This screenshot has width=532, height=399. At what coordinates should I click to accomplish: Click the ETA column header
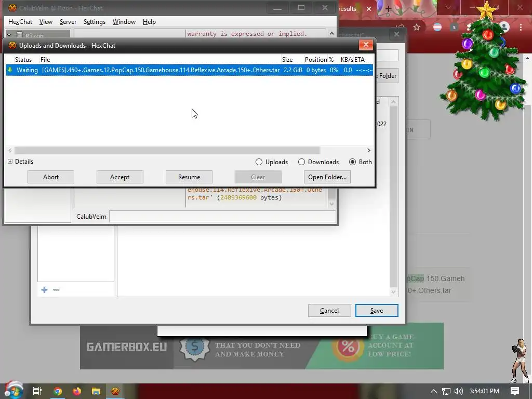click(x=360, y=59)
